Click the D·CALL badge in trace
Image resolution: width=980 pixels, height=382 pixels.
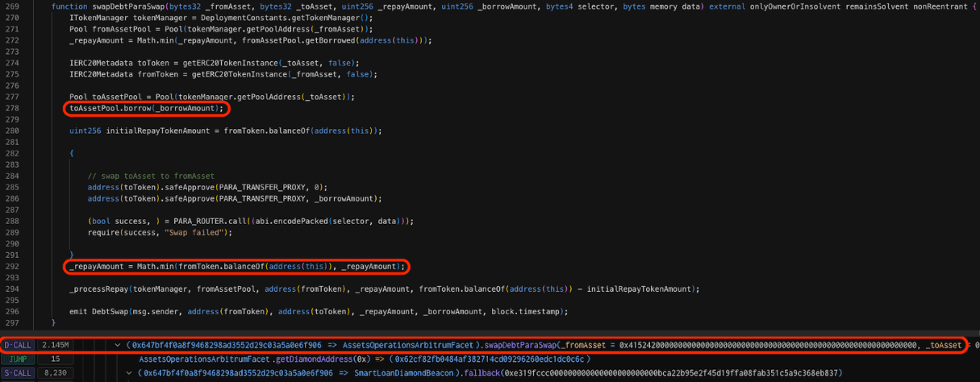click(18, 345)
